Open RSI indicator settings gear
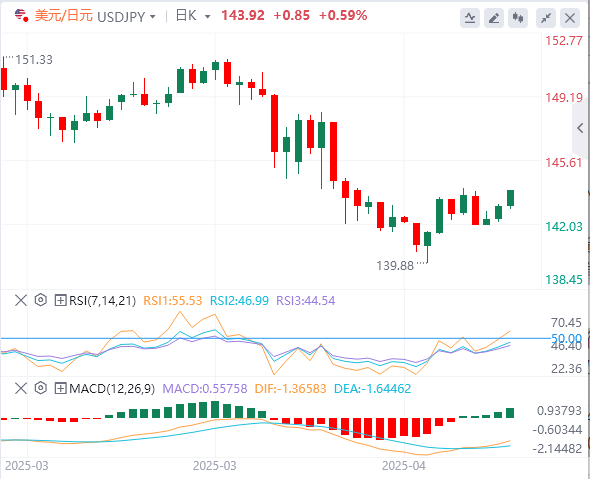This screenshot has height=479, width=590. pos(41,300)
